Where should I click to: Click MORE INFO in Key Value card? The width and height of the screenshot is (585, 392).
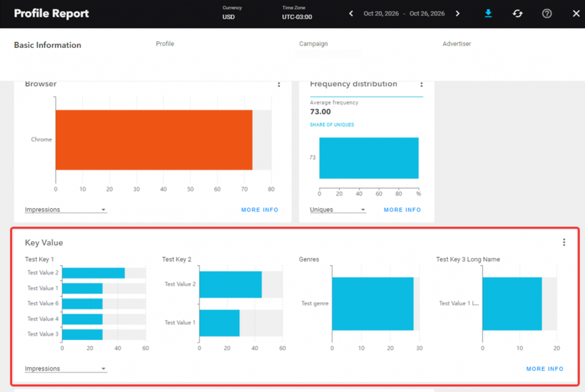(544, 369)
